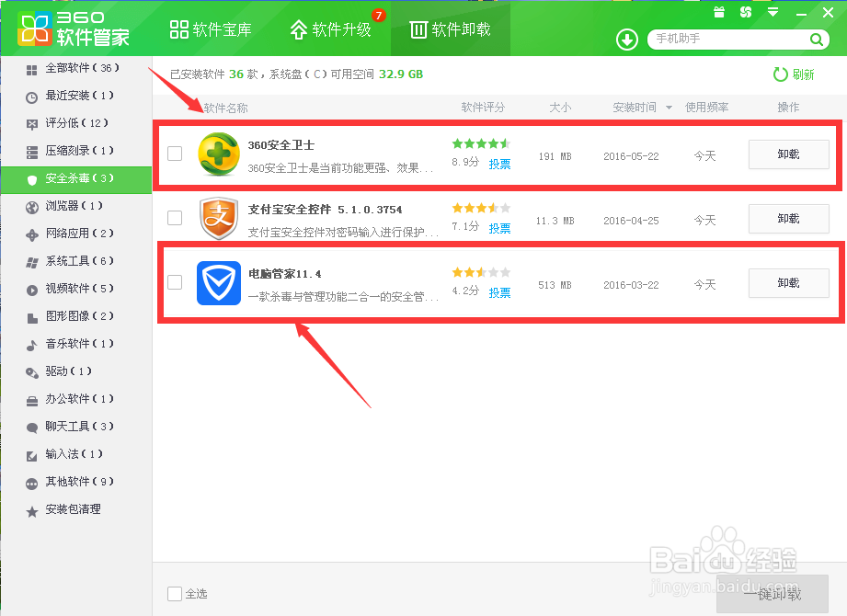
Task: Click the 卸载 button for 360安全卫士
Action: point(788,154)
